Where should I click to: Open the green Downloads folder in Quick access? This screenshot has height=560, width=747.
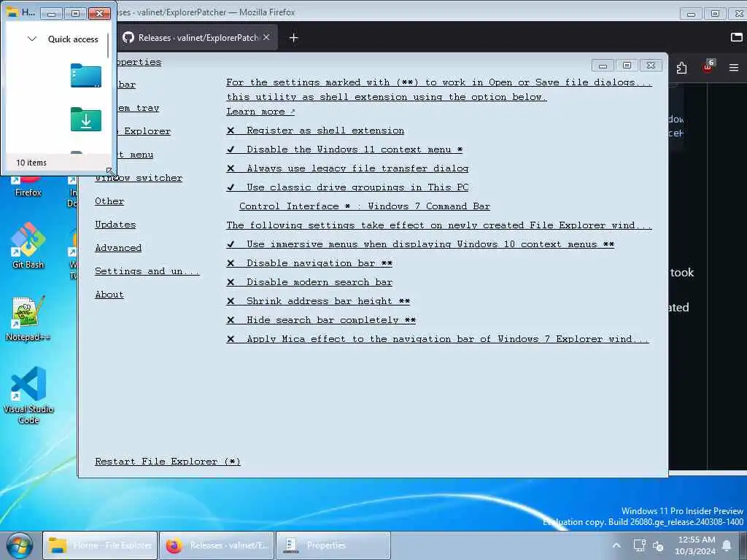pyautogui.click(x=86, y=119)
